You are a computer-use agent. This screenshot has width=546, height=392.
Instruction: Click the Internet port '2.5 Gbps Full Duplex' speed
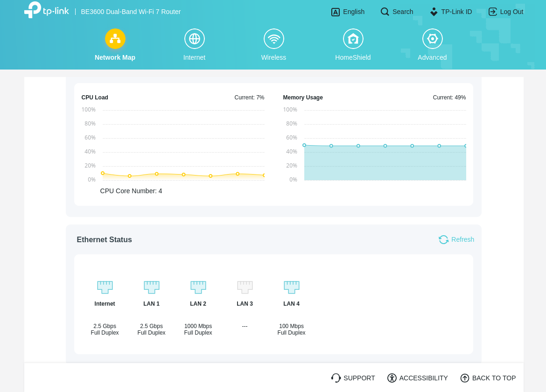coord(105,329)
